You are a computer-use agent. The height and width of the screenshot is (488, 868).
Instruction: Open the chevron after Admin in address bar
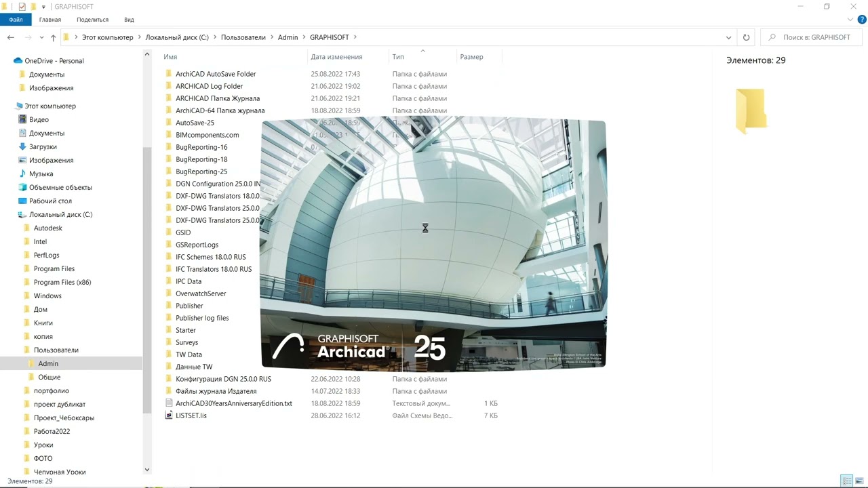pos(304,37)
